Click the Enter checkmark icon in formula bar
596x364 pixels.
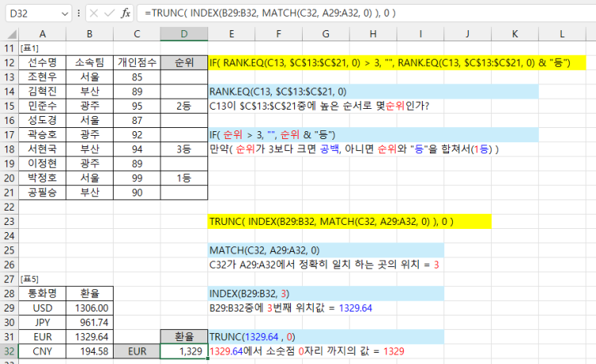click(x=110, y=13)
